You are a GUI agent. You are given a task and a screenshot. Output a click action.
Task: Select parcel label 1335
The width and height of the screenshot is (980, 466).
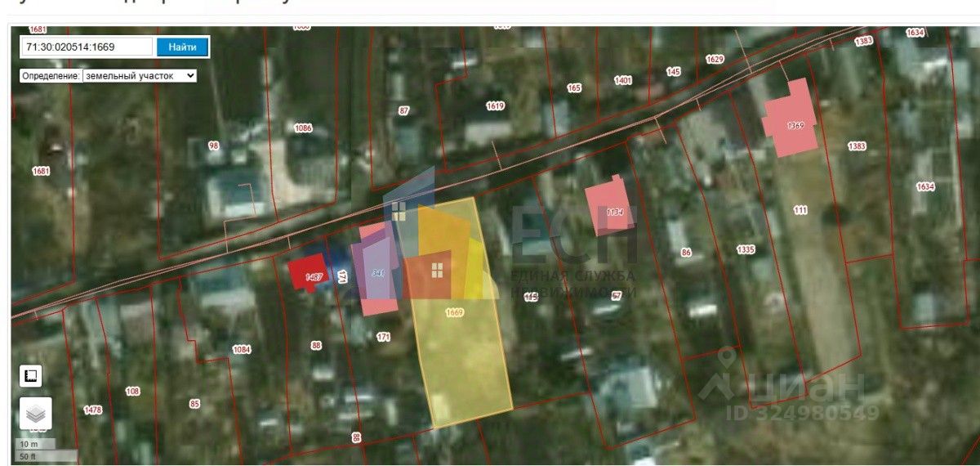click(x=746, y=249)
